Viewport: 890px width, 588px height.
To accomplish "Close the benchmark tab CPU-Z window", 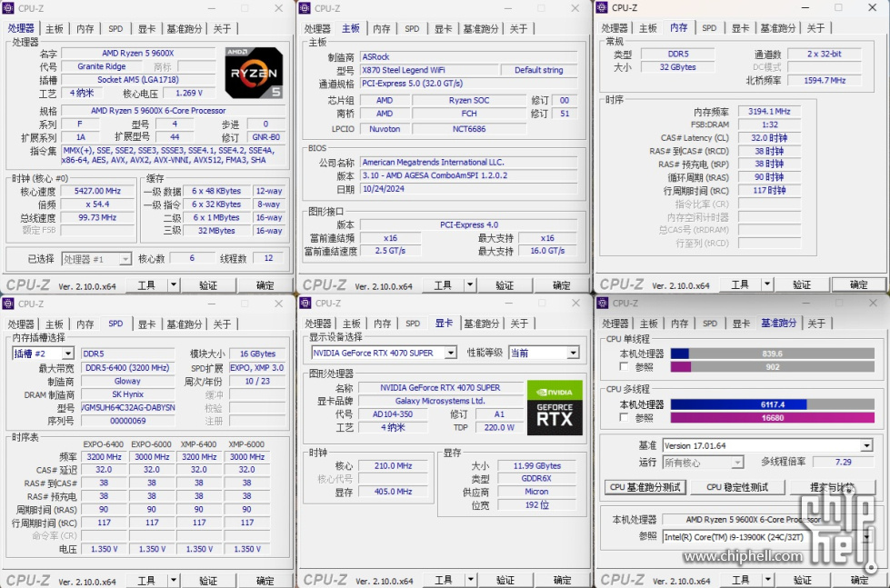I will tap(873, 303).
